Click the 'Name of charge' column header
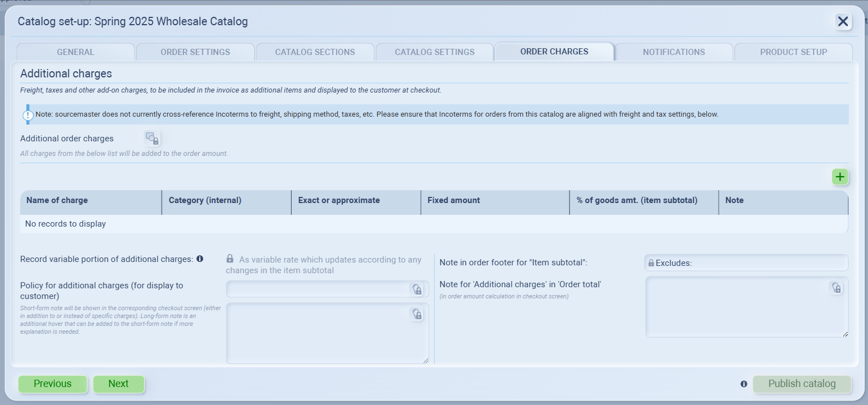 tap(91, 200)
